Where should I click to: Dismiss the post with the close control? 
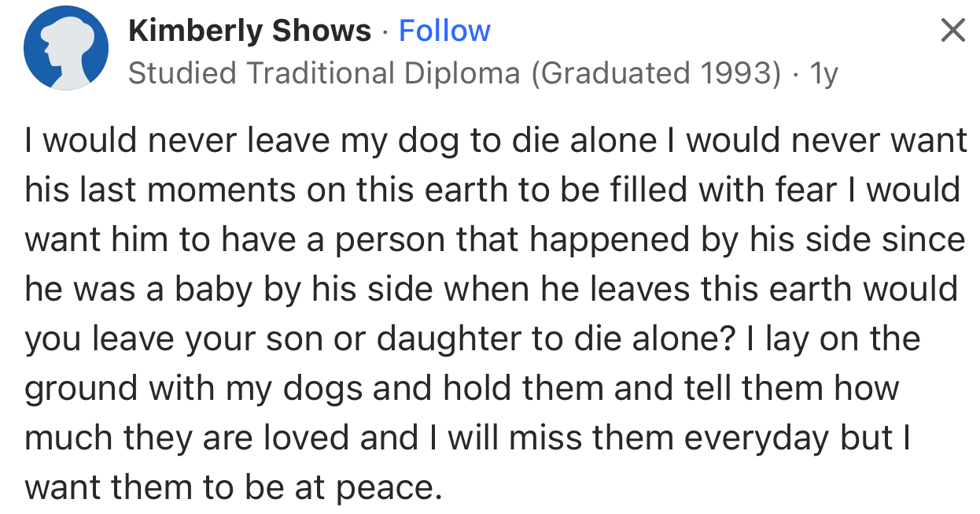pos(952,30)
